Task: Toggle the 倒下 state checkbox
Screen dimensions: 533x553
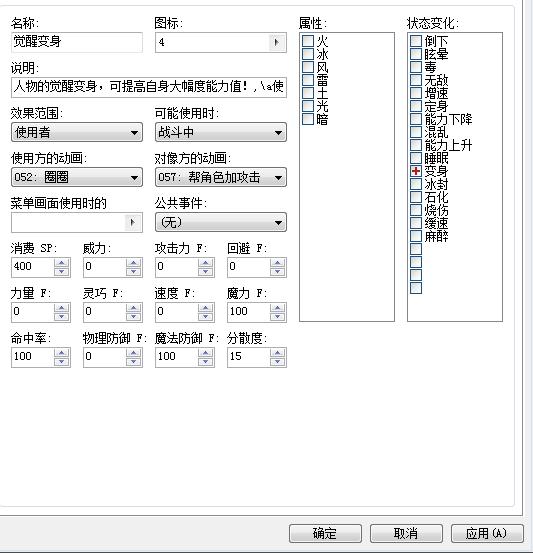Action: coord(416,41)
